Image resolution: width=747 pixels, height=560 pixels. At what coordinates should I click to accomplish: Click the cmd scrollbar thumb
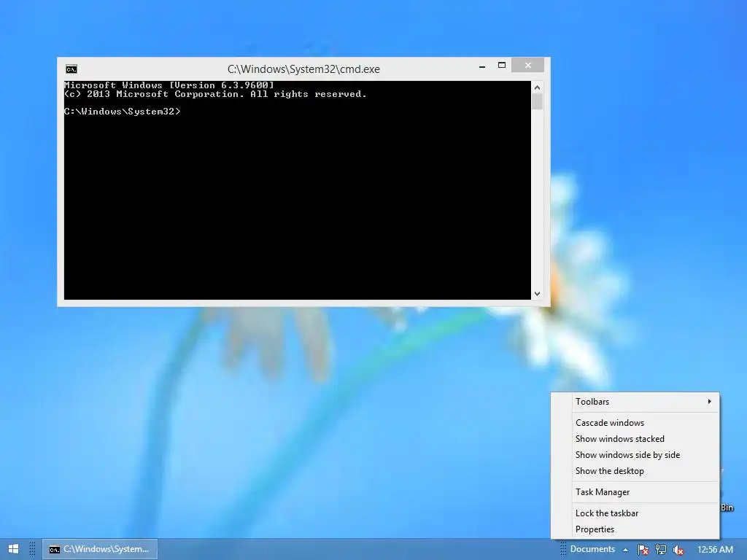click(537, 101)
